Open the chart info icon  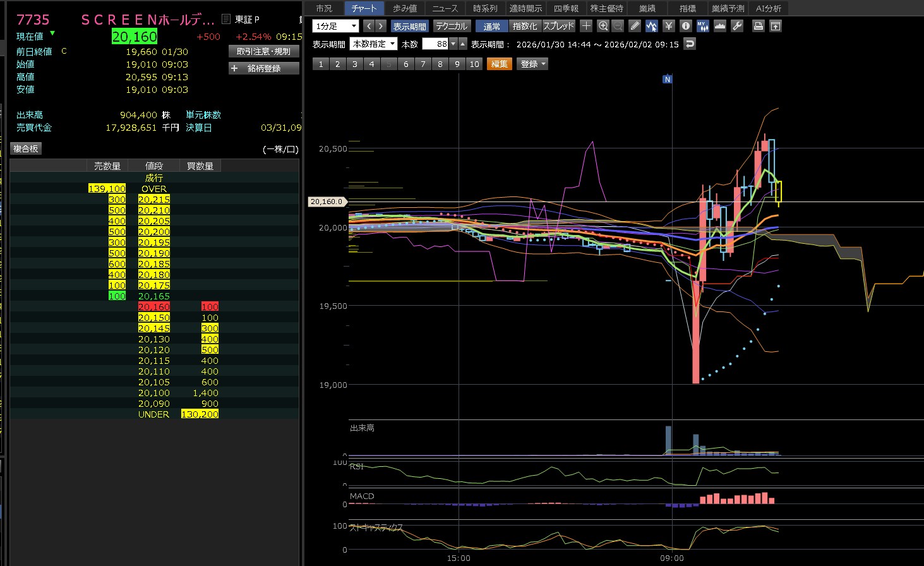tap(686, 26)
